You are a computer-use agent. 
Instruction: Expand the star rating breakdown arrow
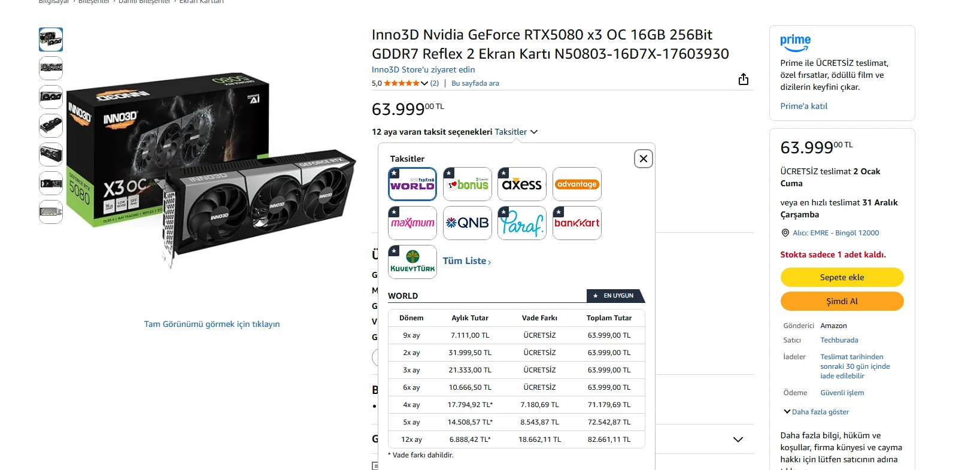pyautogui.click(x=424, y=83)
